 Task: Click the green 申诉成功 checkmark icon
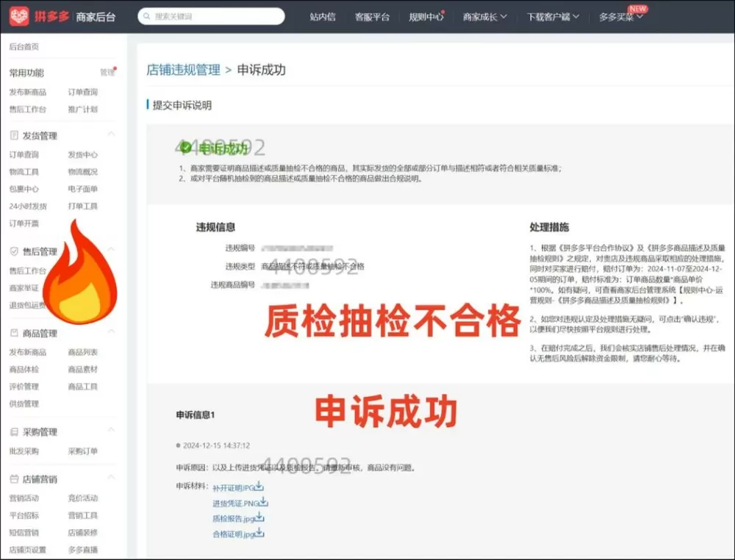(x=186, y=148)
